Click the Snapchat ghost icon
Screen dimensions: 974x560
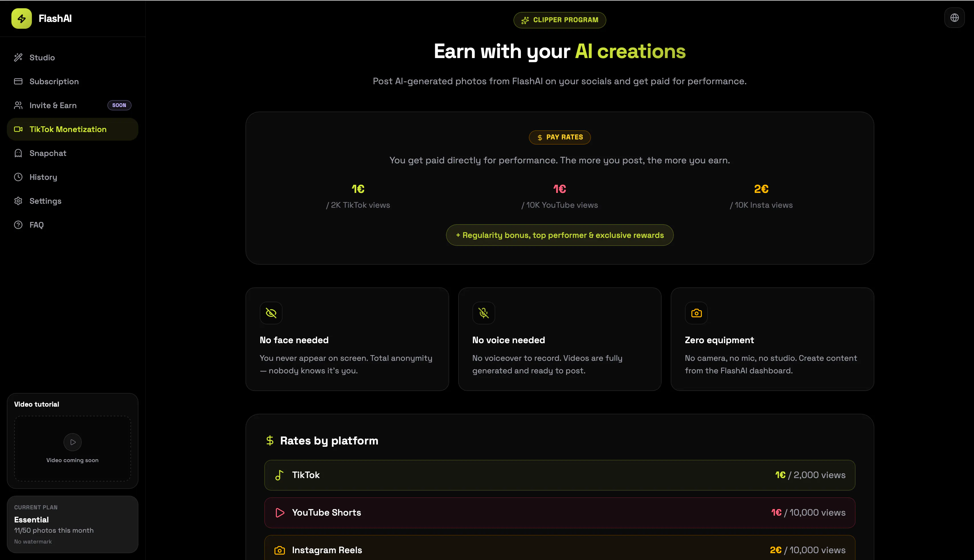pyautogui.click(x=18, y=153)
